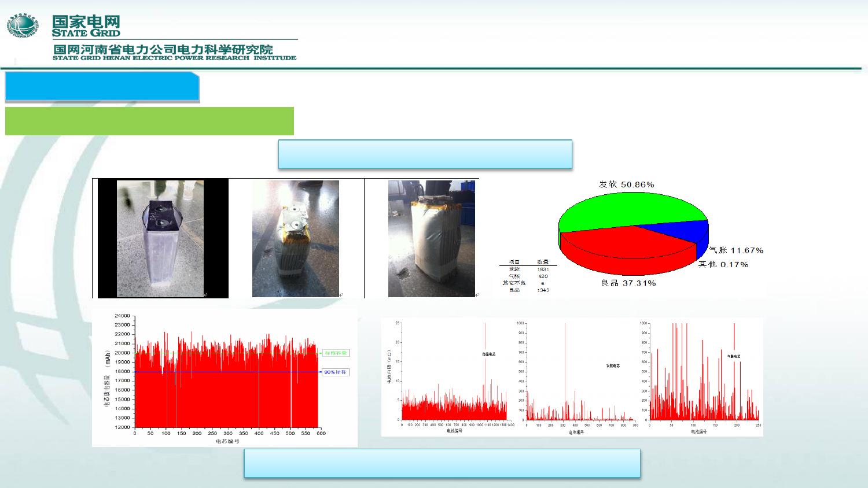Select the empty light-blue text box below the charts

tap(442, 463)
